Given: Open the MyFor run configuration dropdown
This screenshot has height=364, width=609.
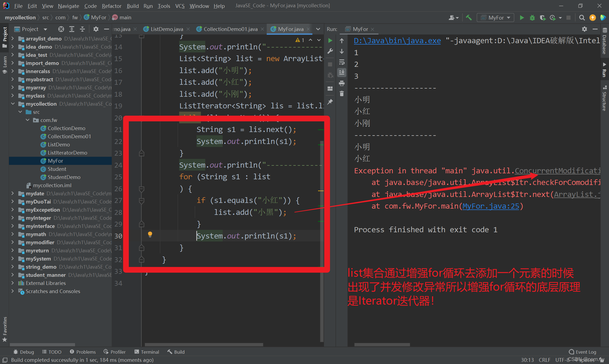Looking at the screenshot, I should click(496, 18).
